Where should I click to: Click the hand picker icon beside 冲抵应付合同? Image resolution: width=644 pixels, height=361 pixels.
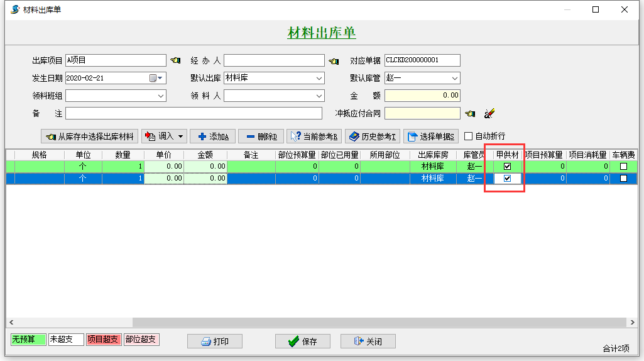(470, 113)
